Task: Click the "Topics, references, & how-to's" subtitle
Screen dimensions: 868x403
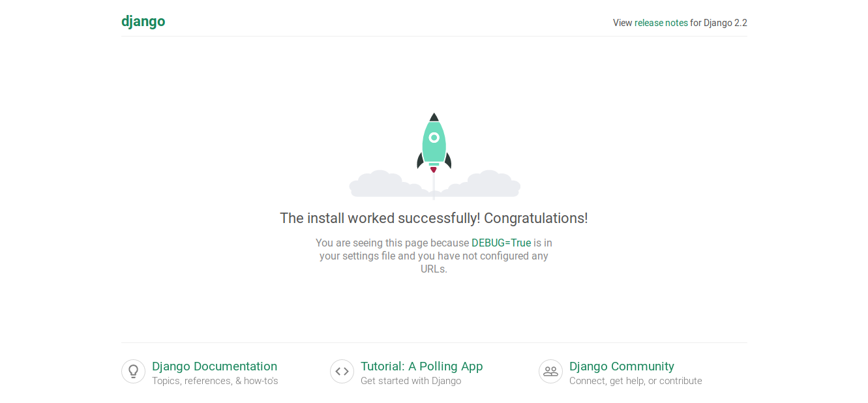Action: 215,381
